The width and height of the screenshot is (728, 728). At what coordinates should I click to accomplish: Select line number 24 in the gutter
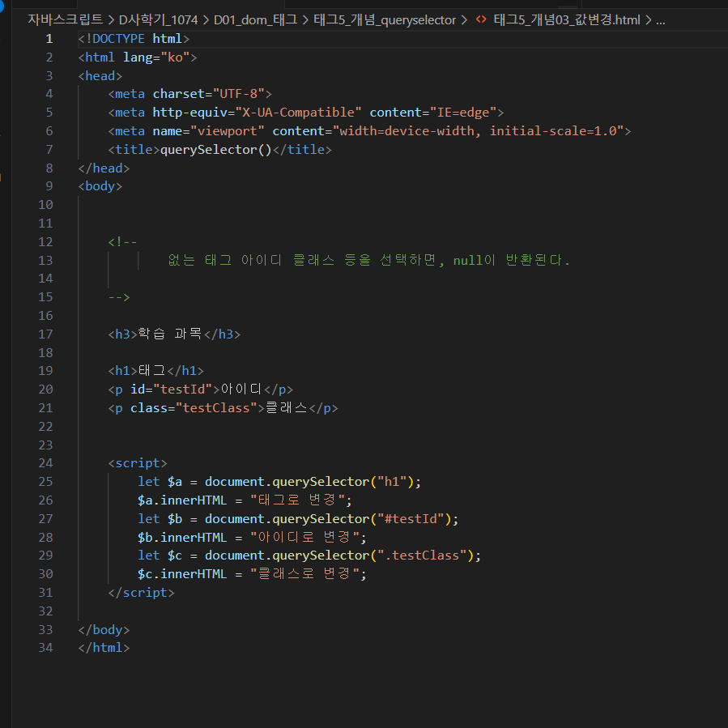(x=45, y=463)
